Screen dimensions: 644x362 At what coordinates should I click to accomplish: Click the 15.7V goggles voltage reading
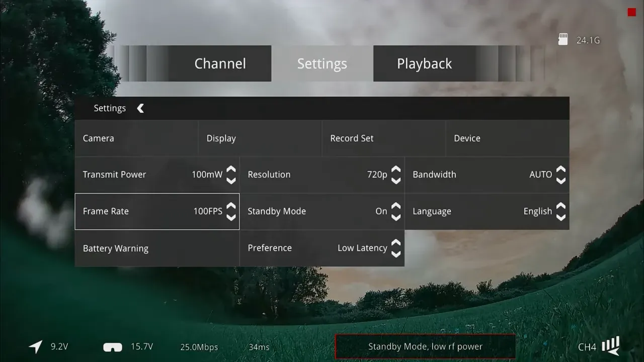[142, 346]
